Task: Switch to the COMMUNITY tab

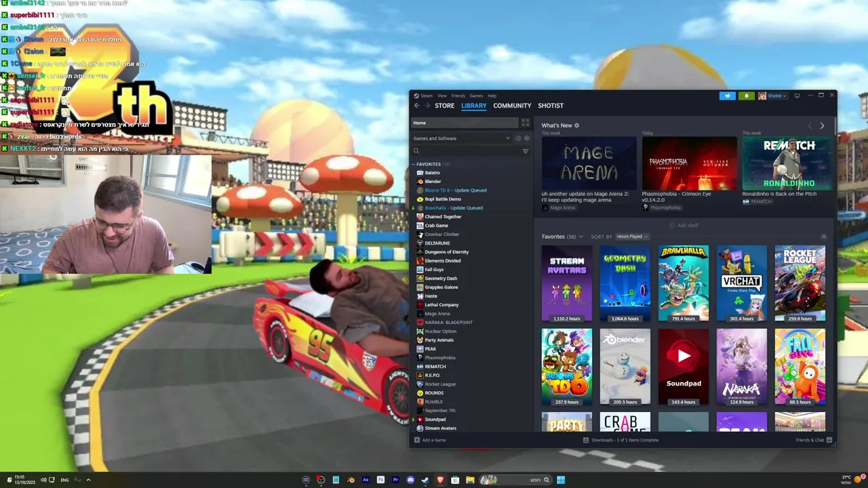Action: [512, 106]
